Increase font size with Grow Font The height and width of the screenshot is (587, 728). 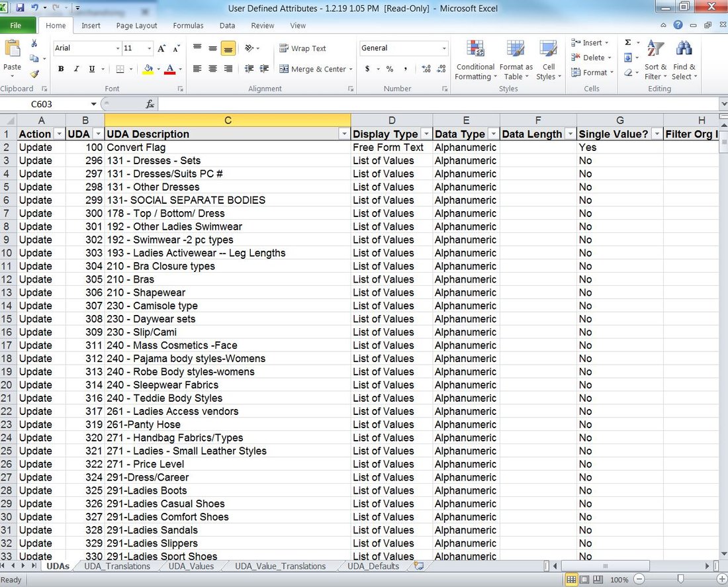tap(161, 48)
